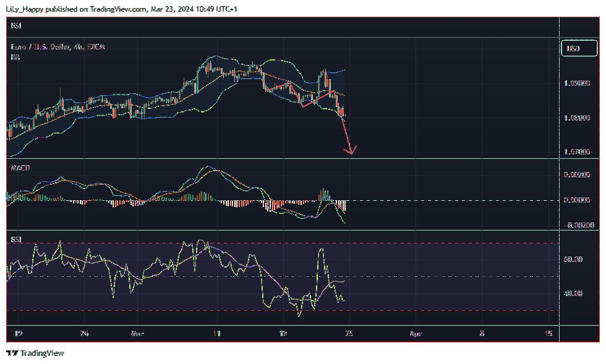
Task: Click the 1.09000 price axis label
Action: click(x=577, y=83)
